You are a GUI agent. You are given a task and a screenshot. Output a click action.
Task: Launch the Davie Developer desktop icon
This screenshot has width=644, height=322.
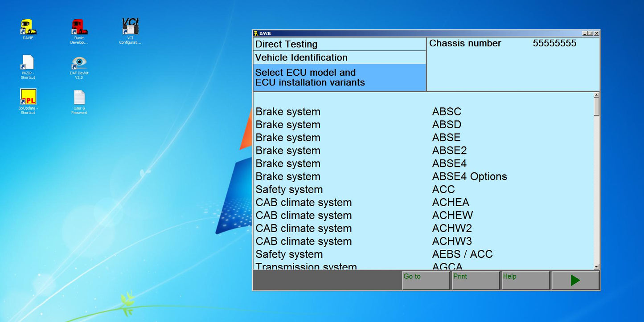coord(79,28)
